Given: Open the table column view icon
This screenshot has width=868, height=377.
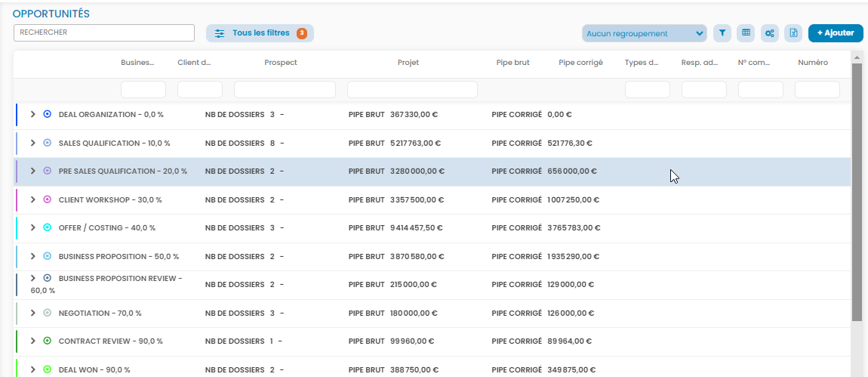Looking at the screenshot, I should coord(746,33).
